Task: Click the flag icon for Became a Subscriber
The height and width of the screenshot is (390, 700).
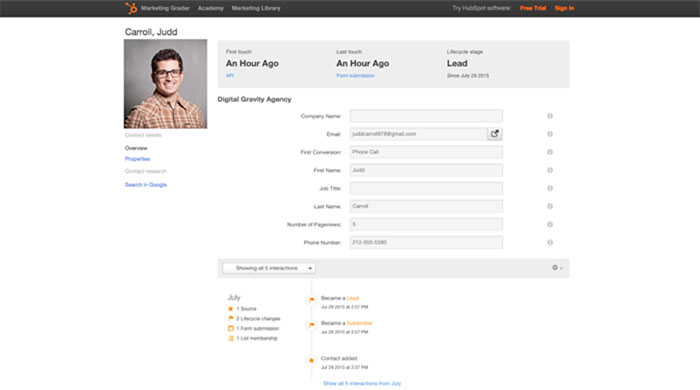Action: (x=312, y=325)
